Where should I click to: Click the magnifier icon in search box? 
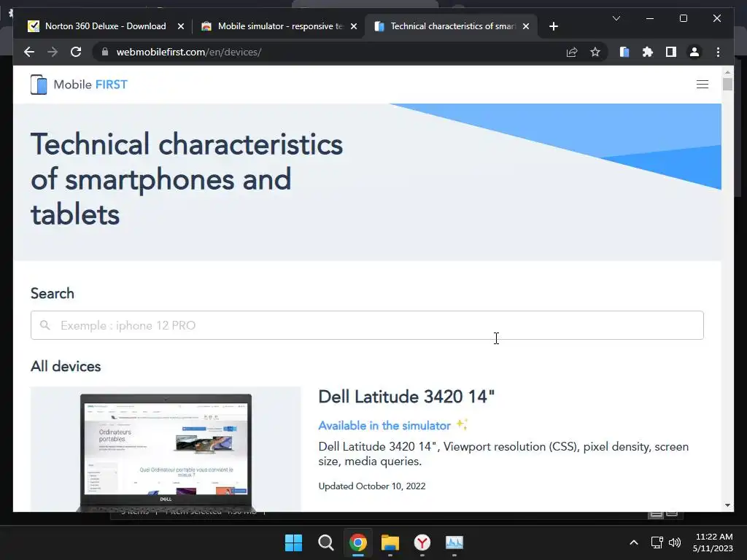coord(44,325)
